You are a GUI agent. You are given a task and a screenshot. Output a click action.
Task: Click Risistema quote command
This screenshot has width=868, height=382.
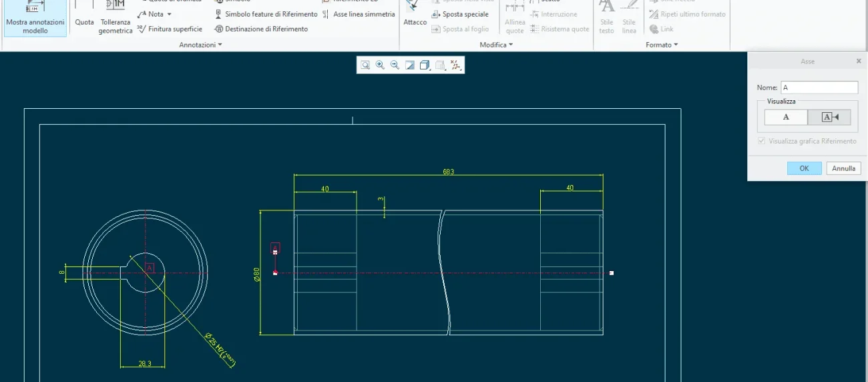(560, 29)
